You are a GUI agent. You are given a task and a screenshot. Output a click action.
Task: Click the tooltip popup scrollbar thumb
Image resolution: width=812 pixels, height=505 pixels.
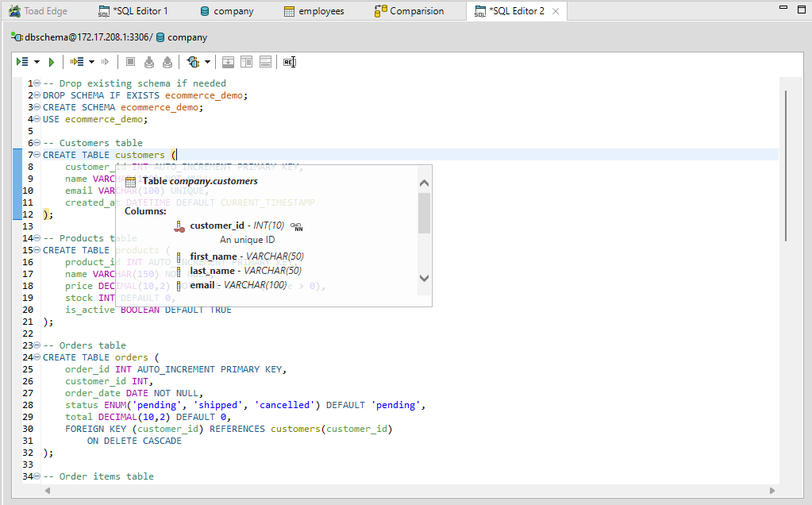(424, 213)
